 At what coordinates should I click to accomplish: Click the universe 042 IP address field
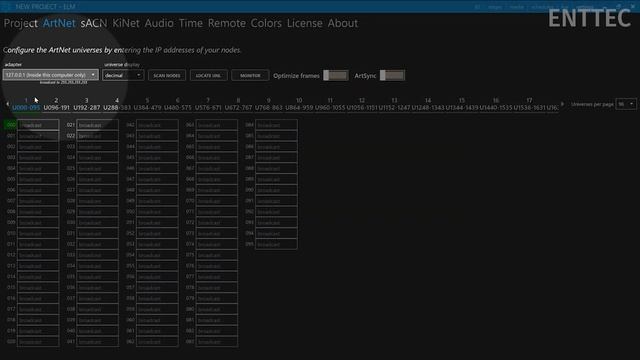[x=157, y=125]
